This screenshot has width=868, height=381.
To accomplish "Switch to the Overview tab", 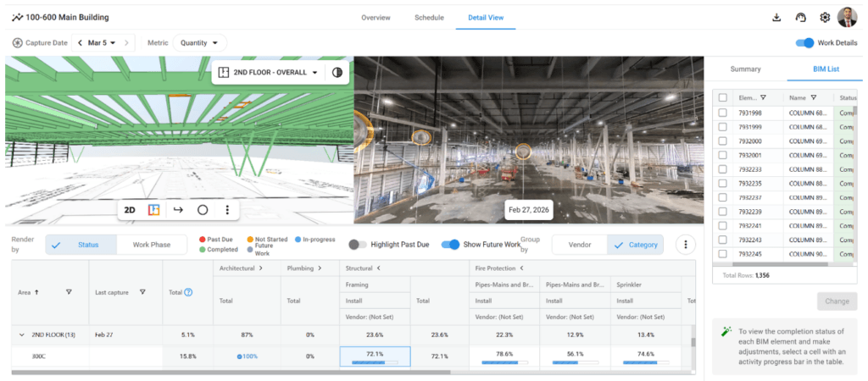I will click(376, 18).
